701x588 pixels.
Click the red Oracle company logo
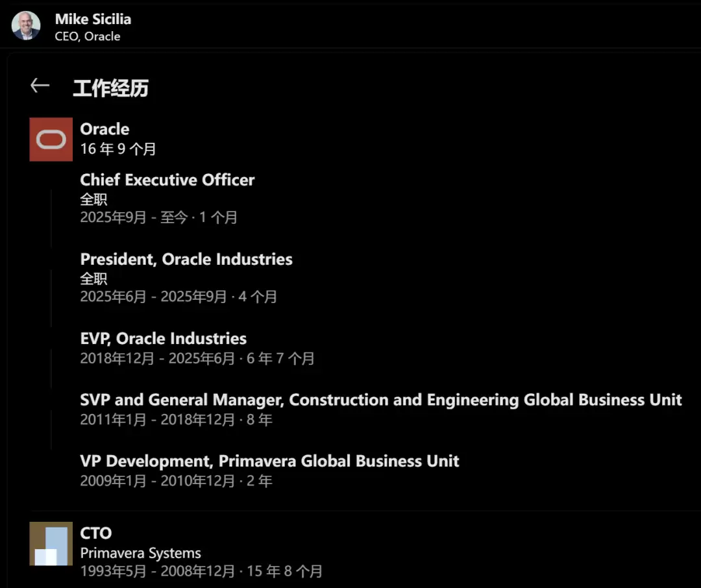(51, 139)
